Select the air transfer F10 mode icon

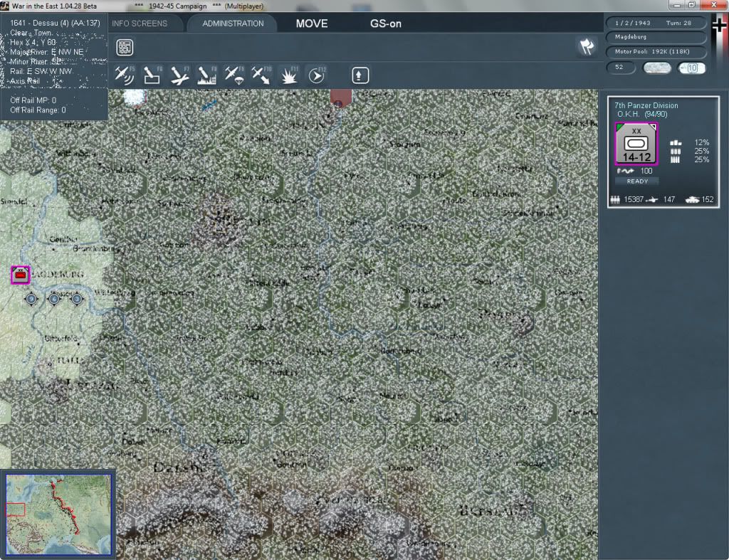coord(261,75)
